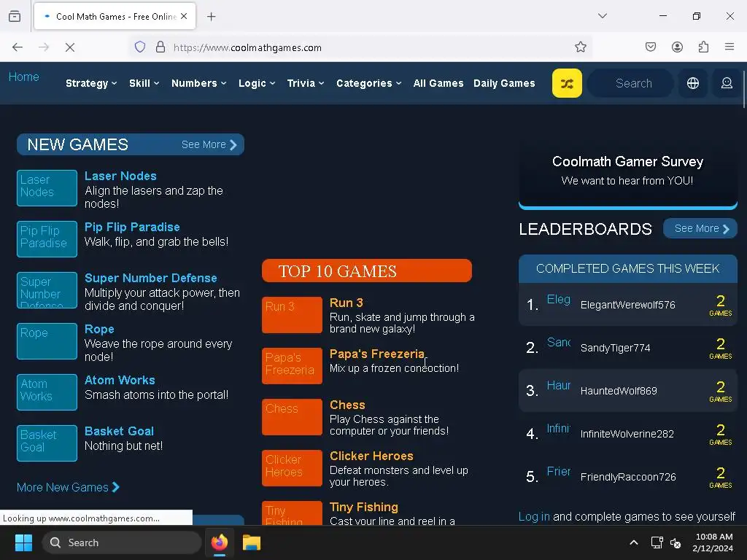Open the Windows Start button
Image resolution: width=747 pixels, height=560 pixels.
tap(23, 542)
